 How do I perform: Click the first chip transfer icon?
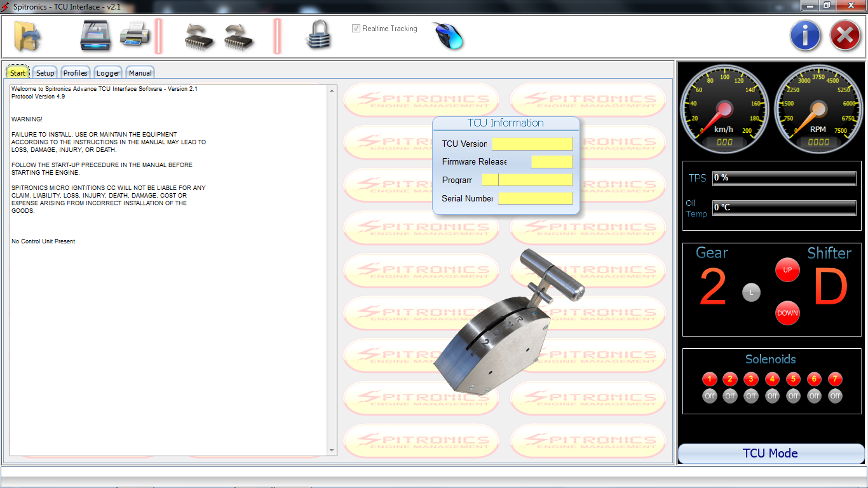[199, 37]
